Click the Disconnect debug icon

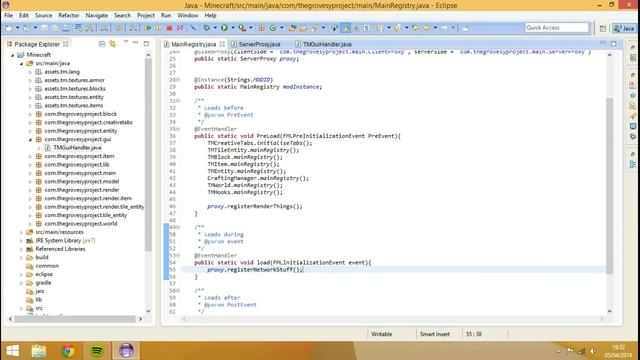[180, 28]
